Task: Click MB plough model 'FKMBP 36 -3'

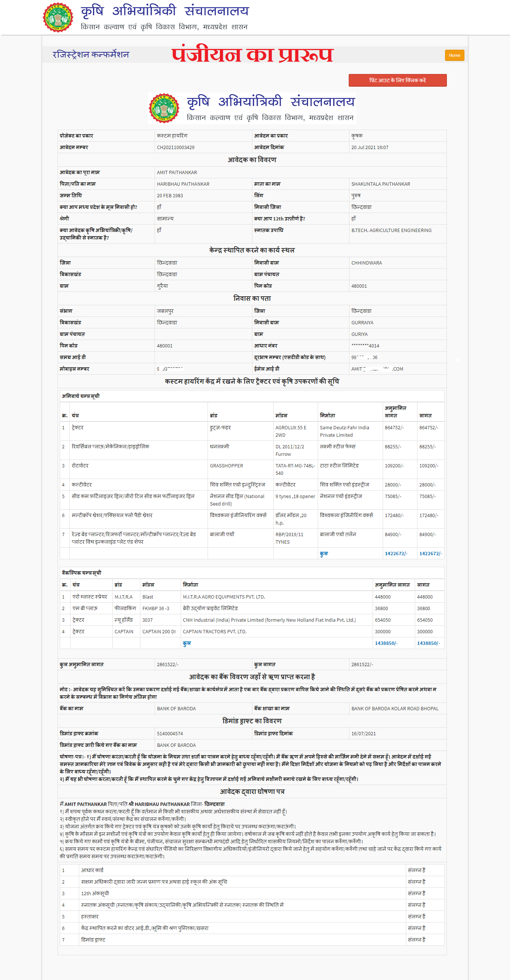Action: (156, 609)
